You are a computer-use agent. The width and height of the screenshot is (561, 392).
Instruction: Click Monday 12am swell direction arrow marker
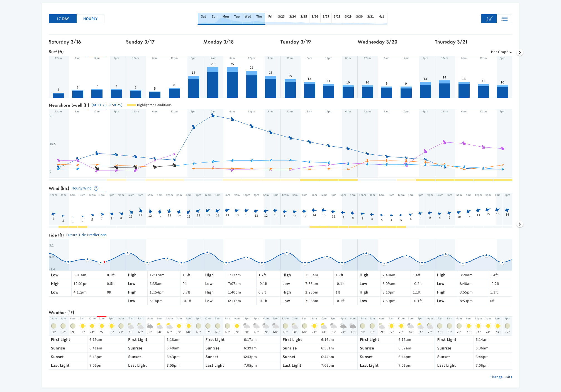coord(213,115)
